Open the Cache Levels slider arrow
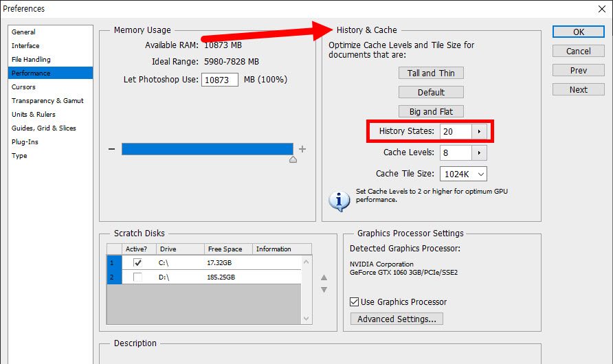 [479, 152]
